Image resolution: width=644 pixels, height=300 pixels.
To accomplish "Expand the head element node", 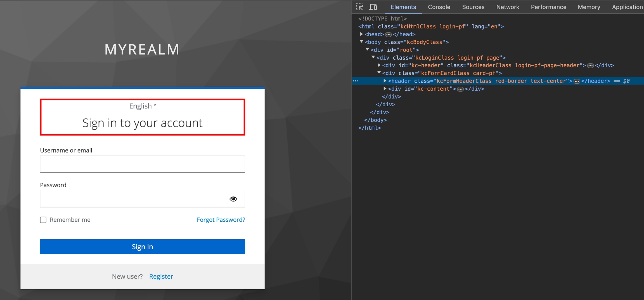I will click(361, 34).
